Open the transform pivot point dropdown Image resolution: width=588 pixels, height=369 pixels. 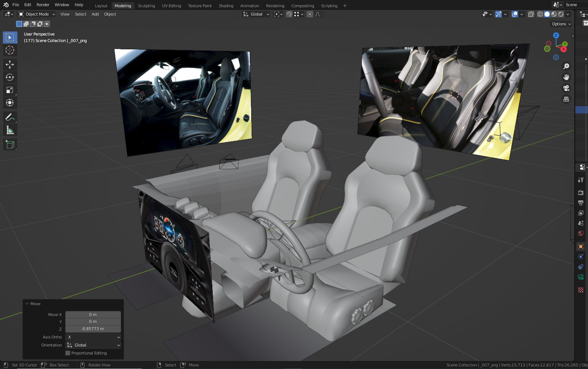(278, 14)
